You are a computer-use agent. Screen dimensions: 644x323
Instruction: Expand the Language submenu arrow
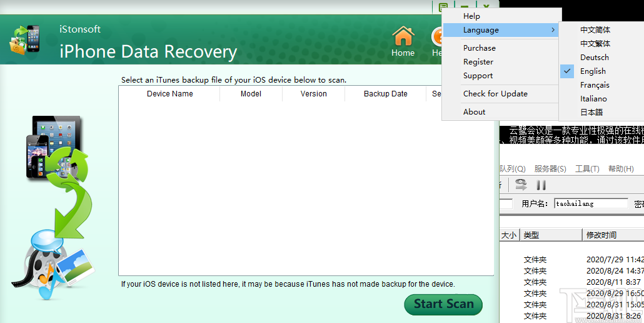point(553,30)
